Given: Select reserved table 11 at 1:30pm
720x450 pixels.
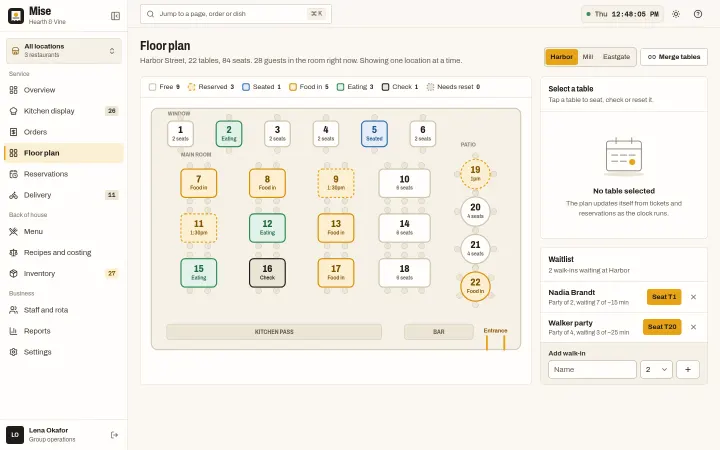Looking at the screenshot, I should [198, 228].
